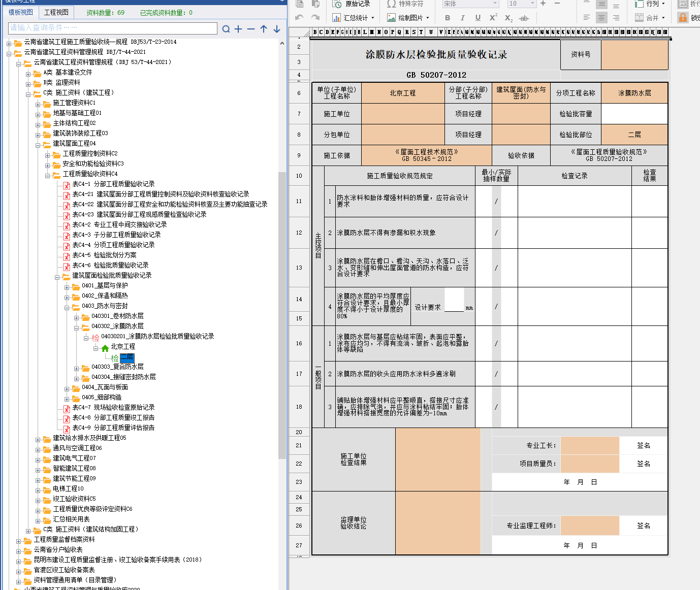Image resolution: width=700 pixels, height=590 pixels.
Task: Click the search magnifier icon
Action: [x=226, y=29]
